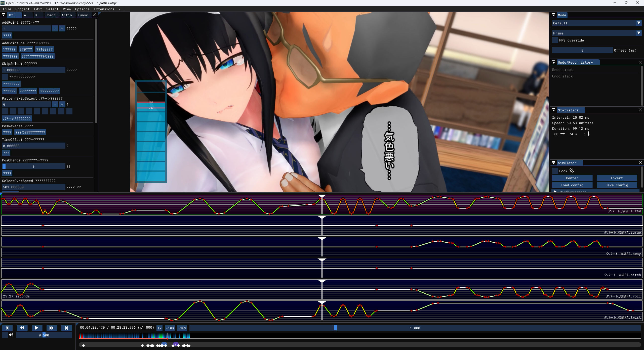Click Load config in the Simulator panel

click(x=572, y=185)
